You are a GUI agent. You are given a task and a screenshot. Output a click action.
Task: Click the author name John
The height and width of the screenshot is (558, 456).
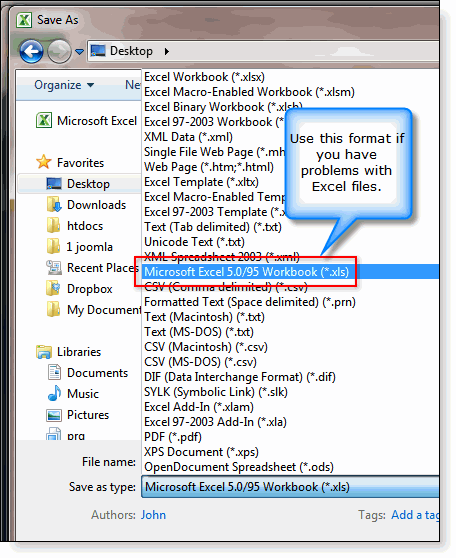coord(153,515)
